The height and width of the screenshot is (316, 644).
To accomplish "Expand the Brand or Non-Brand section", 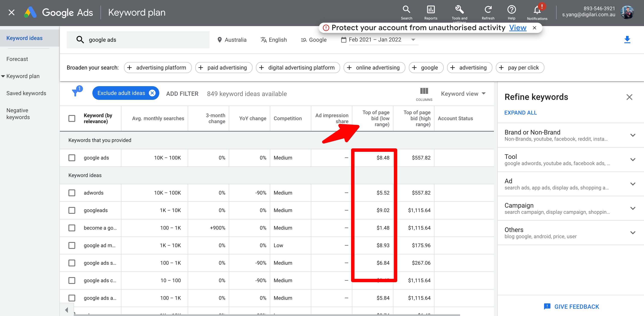I will (632, 135).
